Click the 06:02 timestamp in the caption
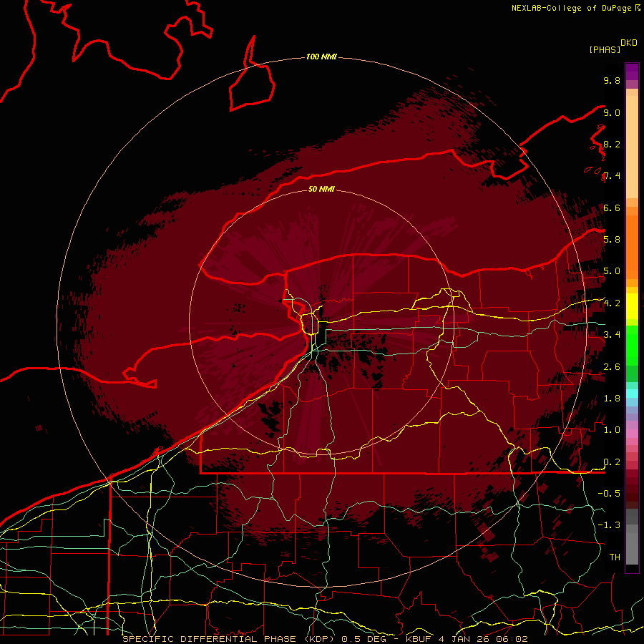This screenshot has height=644, width=644. (x=512, y=639)
